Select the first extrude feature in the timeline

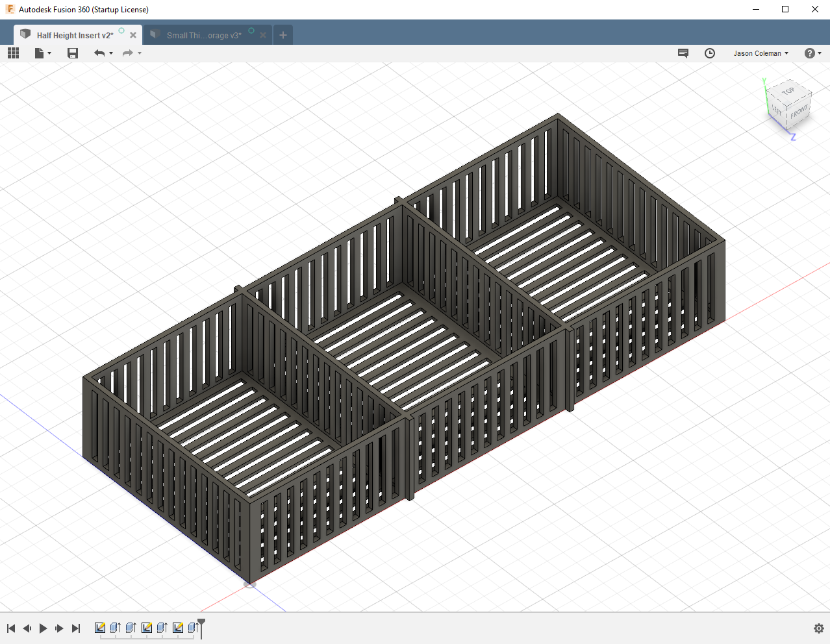(x=115, y=627)
